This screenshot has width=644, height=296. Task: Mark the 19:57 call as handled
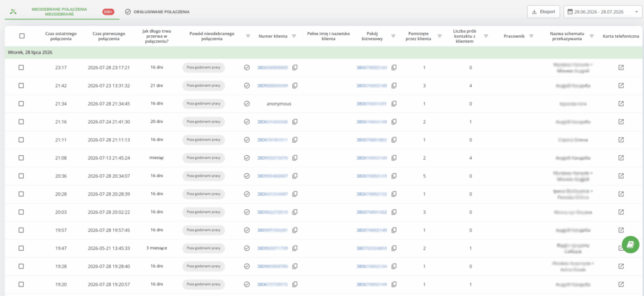click(247, 230)
